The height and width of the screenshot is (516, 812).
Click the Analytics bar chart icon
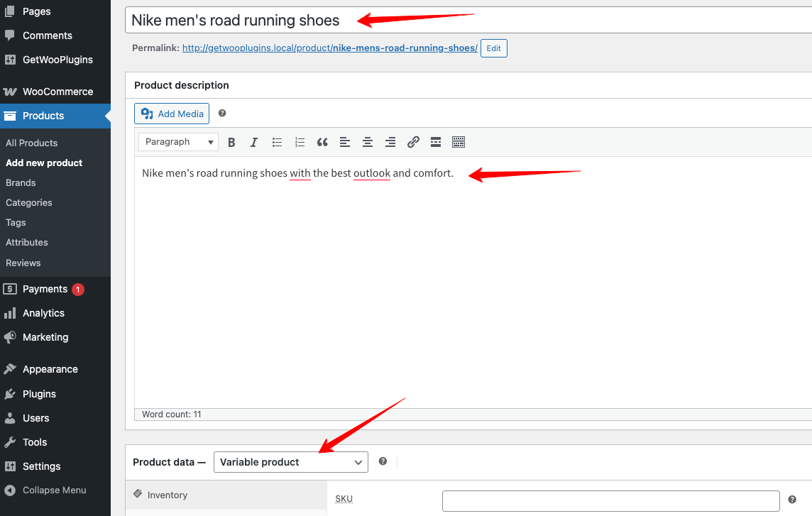point(10,313)
